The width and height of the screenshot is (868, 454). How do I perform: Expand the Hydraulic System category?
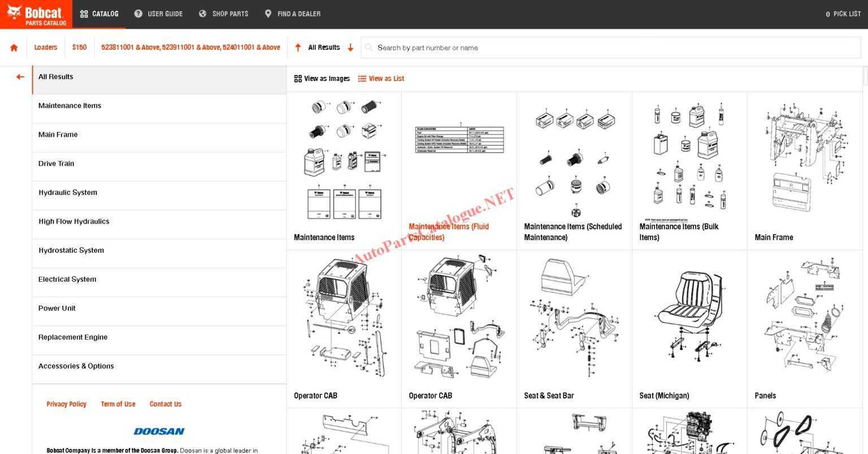[x=68, y=192]
